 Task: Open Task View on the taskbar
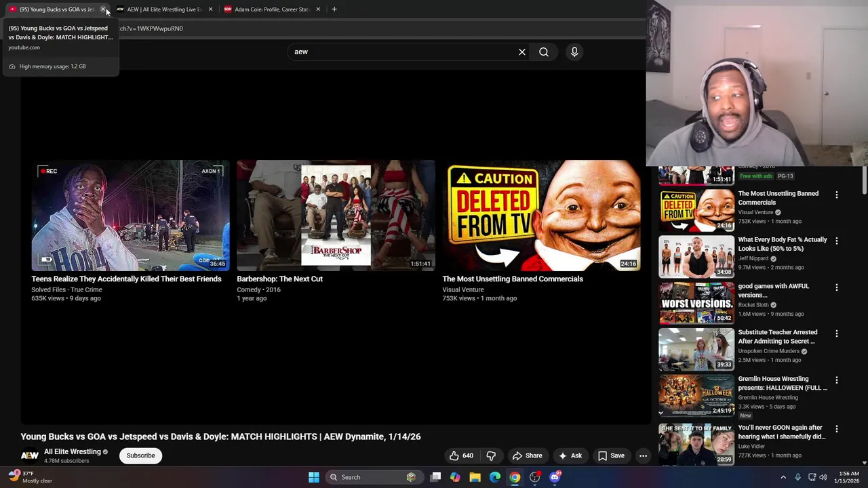click(x=436, y=477)
